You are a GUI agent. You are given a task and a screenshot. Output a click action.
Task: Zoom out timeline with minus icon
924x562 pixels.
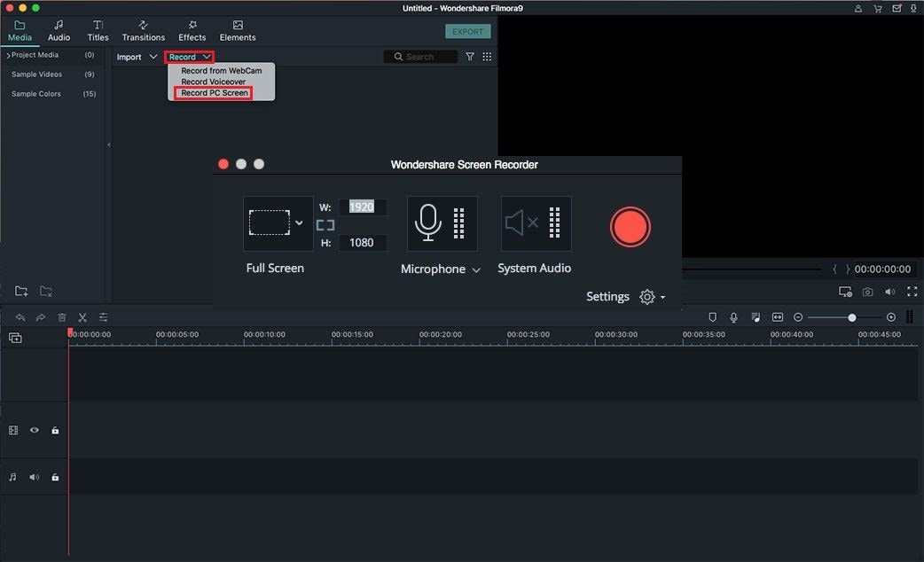(x=798, y=317)
